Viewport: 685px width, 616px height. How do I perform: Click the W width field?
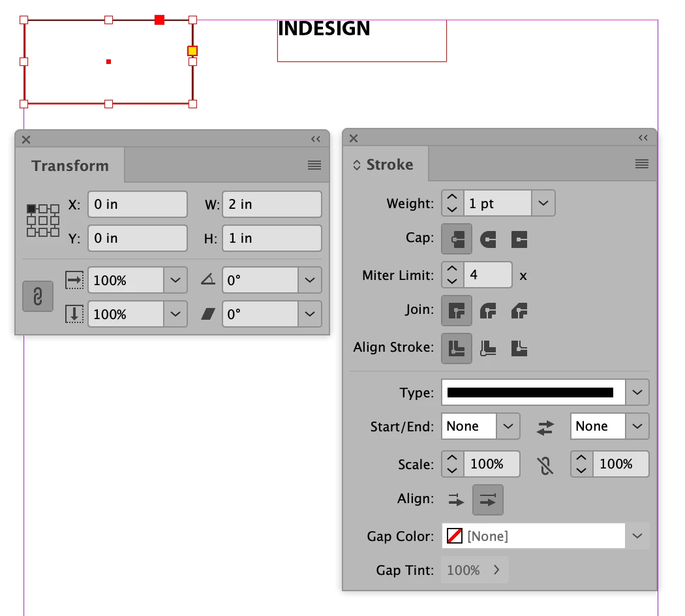[272, 204]
